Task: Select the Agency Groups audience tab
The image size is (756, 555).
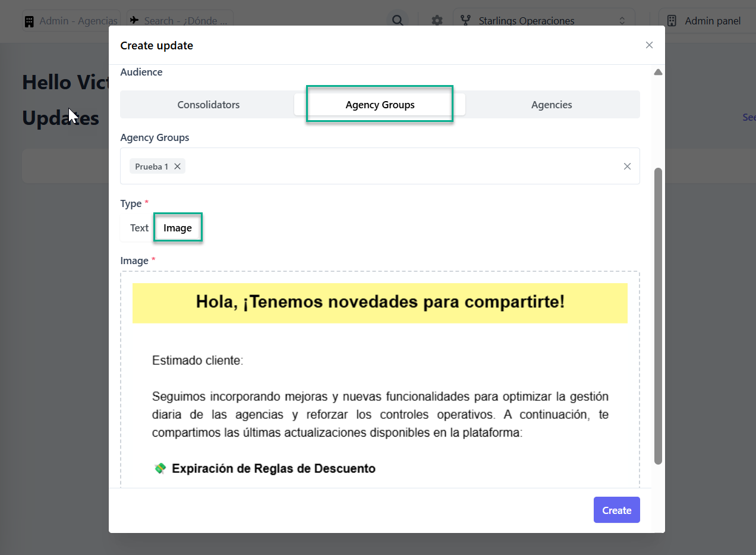Action: pos(380,105)
